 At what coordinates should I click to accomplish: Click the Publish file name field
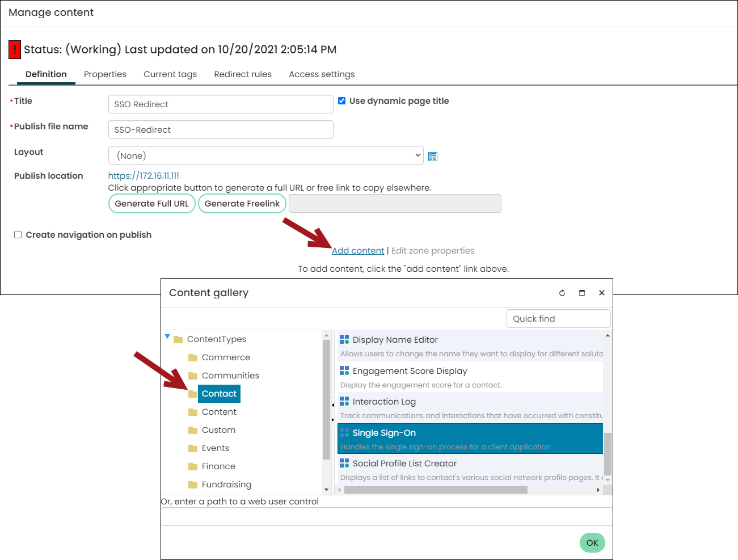click(221, 130)
